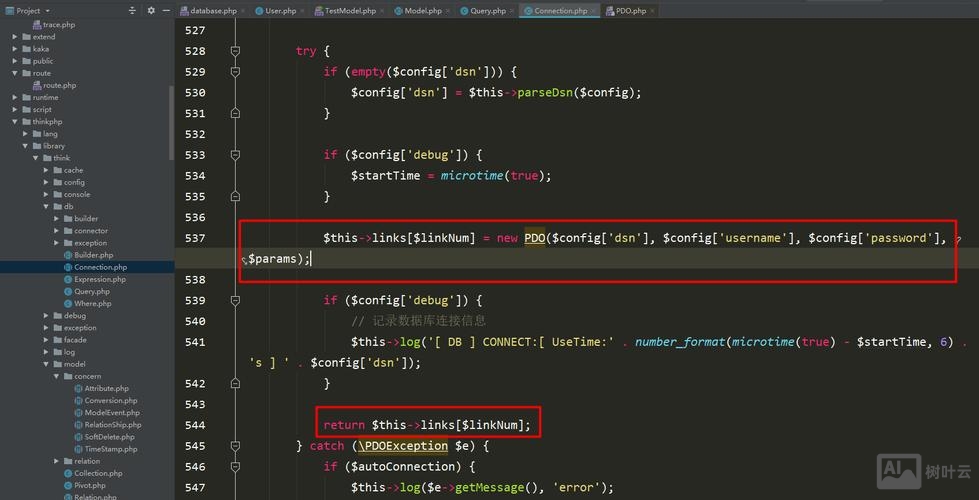Viewport: 979px width, 500px height.
Task: Open TimeStamp.php in concern folder
Action: coord(106,449)
